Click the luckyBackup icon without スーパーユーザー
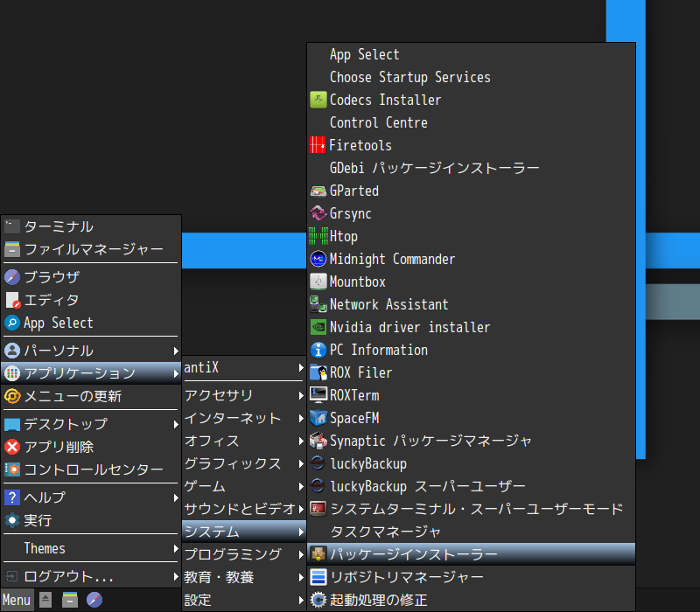Screen dimensions: 700x612 (x=318, y=463)
